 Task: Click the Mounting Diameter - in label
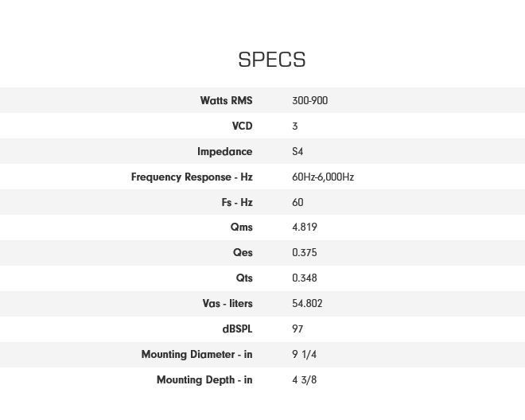196,355
